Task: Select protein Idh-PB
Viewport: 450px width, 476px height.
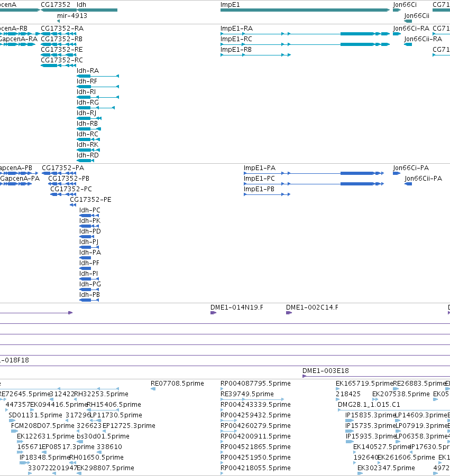Action: point(90,295)
